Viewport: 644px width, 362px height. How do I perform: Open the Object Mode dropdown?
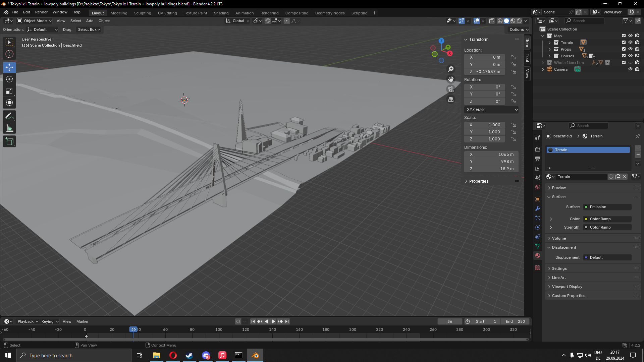point(35,21)
